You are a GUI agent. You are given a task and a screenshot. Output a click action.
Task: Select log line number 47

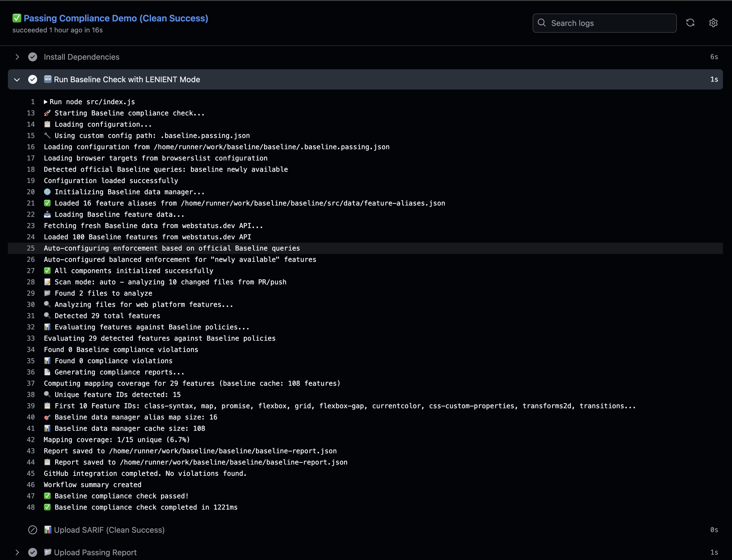[x=31, y=496]
